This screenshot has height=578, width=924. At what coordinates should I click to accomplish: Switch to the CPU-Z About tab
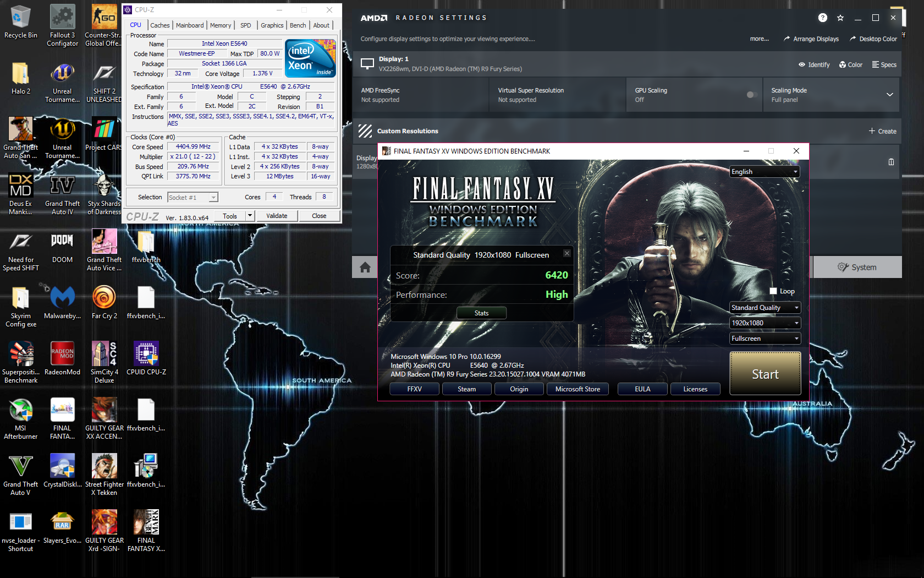pyautogui.click(x=321, y=25)
